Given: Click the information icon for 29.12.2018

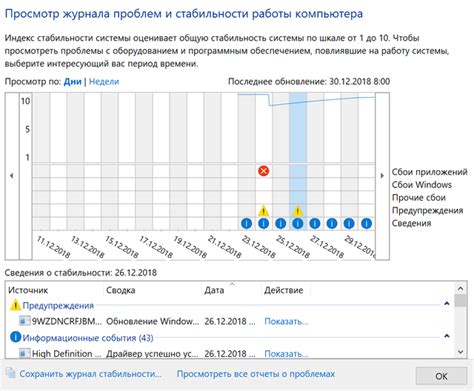Looking at the screenshot, I should coord(349,223).
